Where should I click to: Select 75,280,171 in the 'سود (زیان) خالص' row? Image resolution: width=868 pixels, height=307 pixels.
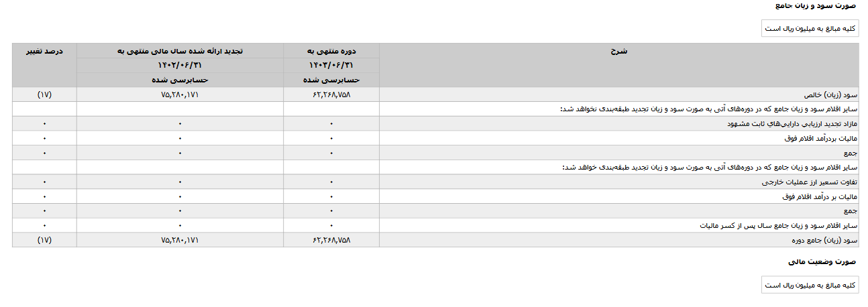[180, 95]
